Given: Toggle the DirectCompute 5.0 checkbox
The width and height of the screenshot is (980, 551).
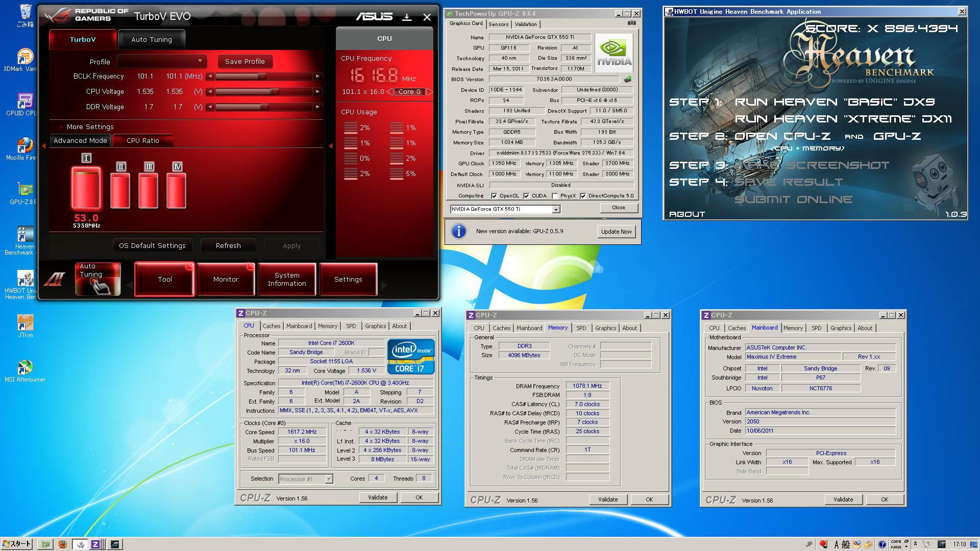Looking at the screenshot, I should tap(582, 196).
